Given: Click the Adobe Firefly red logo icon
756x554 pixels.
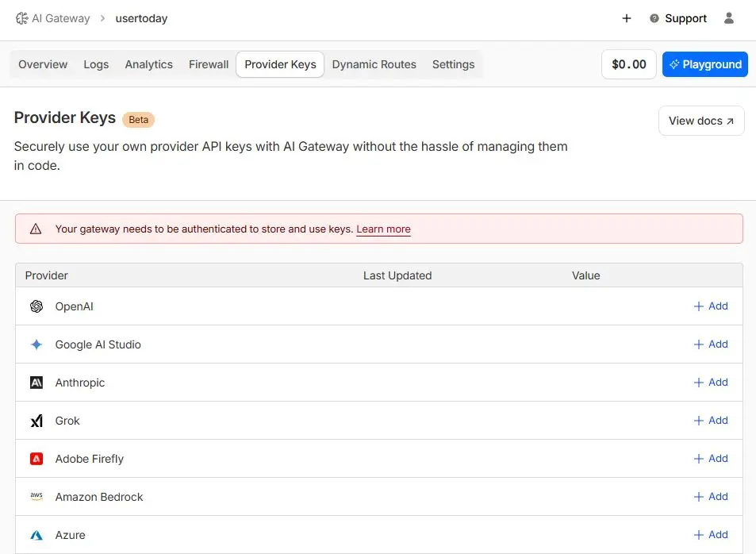Looking at the screenshot, I should [x=36, y=459].
